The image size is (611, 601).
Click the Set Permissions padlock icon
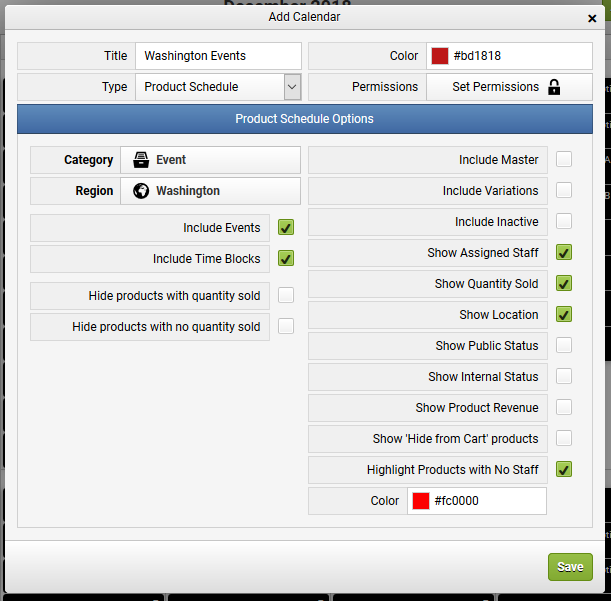point(554,87)
